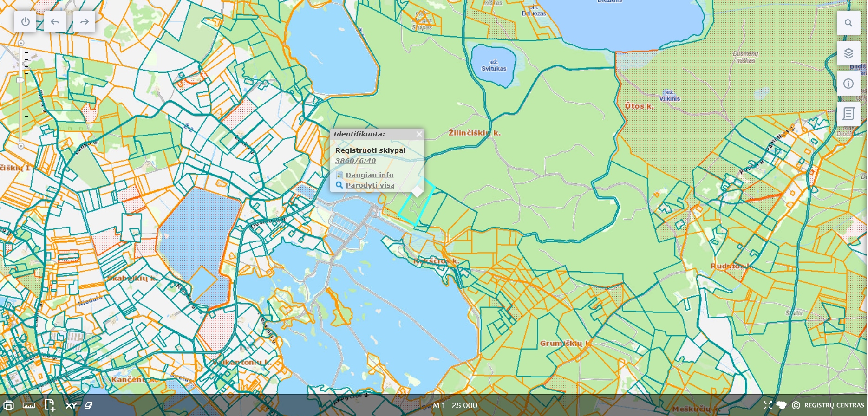Viewport: 868px width, 416px height.
Task: Close the Identifikuota popup
Action: [x=419, y=134]
